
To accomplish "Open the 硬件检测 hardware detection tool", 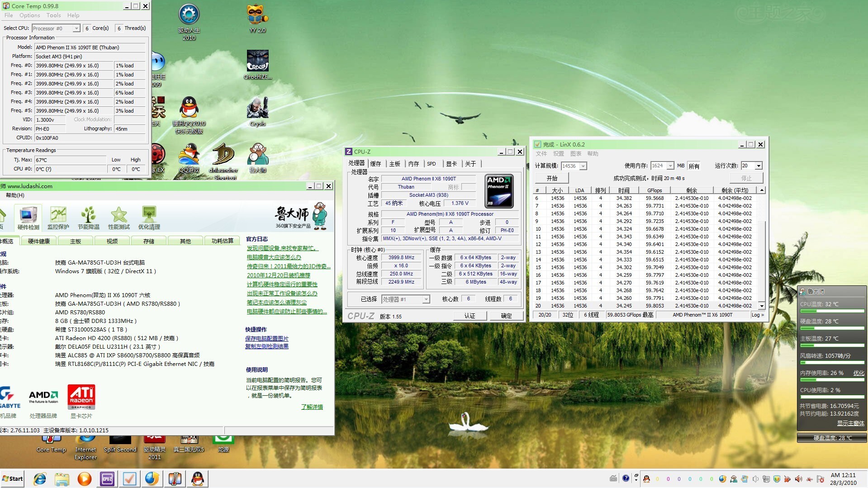I will pos(28,218).
